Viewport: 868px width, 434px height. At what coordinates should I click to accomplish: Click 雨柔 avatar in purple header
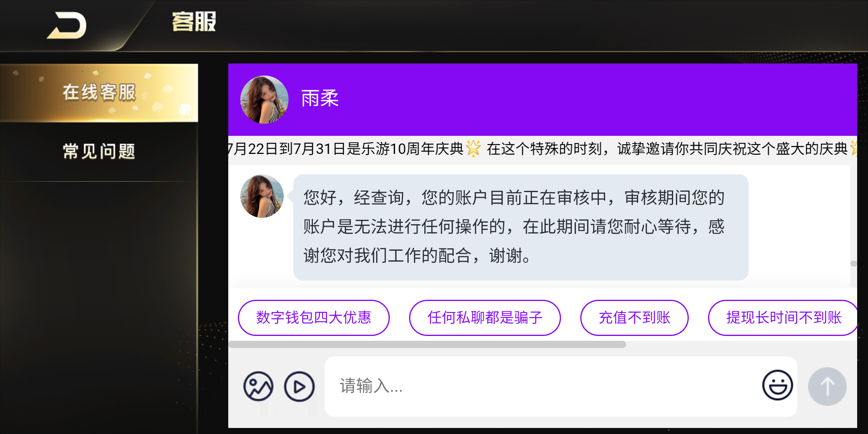[x=264, y=99]
